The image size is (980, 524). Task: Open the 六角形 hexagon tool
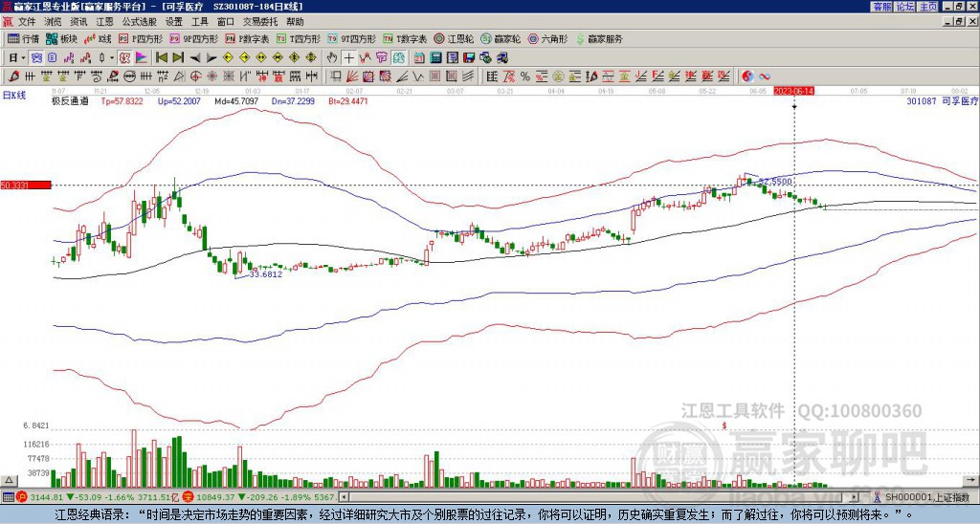(x=547, y=38)
